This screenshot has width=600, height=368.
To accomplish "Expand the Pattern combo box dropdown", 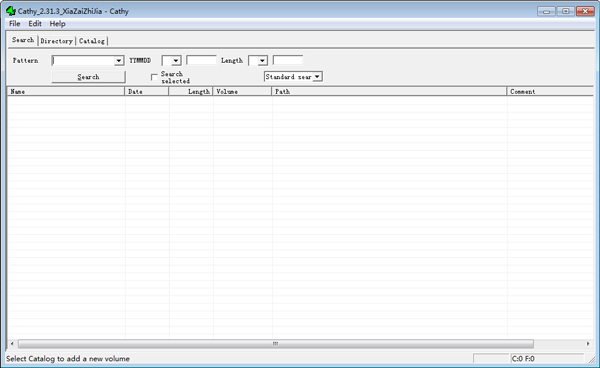I will click(119, 60).
